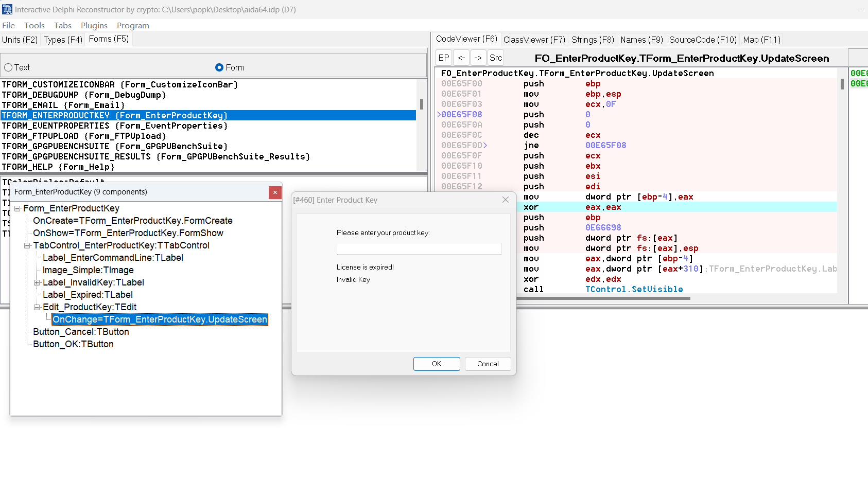Click the IDR application icon in title bar
The image size is (868, 500).
point(7,9)
